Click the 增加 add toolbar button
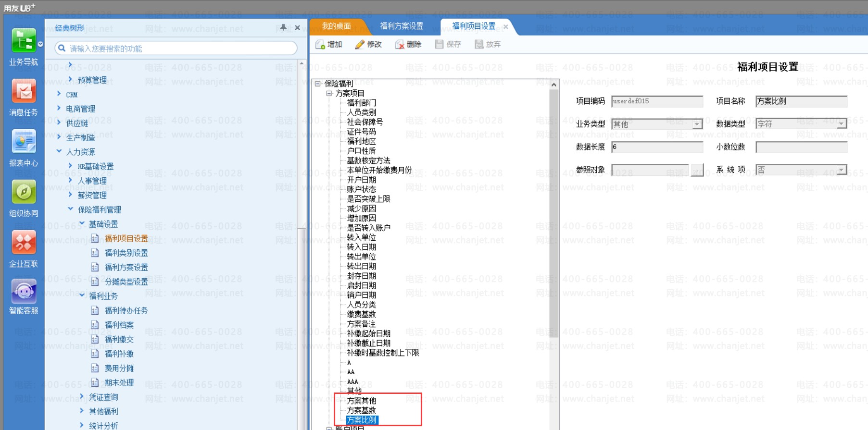The width and height of the screenshot is (868, 430). [329, 44]
